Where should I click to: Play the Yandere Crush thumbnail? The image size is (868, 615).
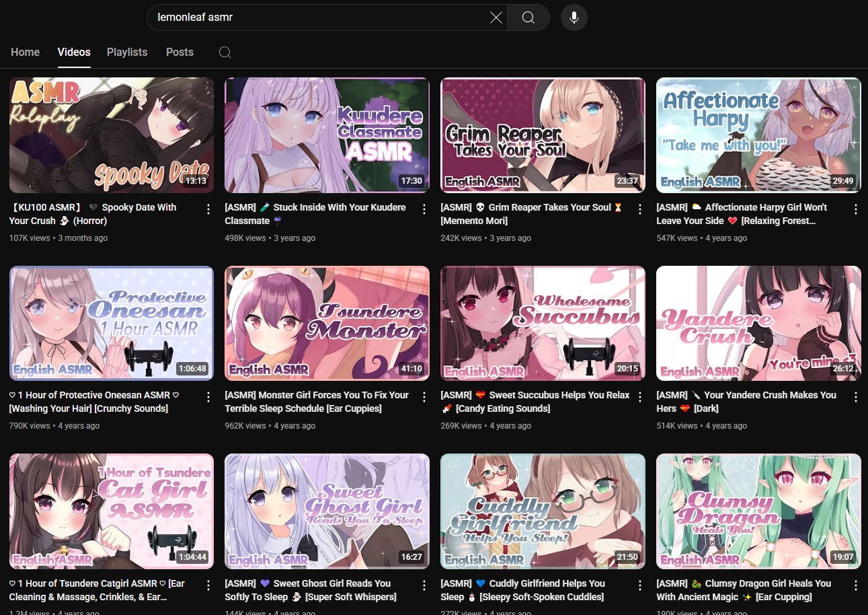pyautogui.click(x=759, y=324)
